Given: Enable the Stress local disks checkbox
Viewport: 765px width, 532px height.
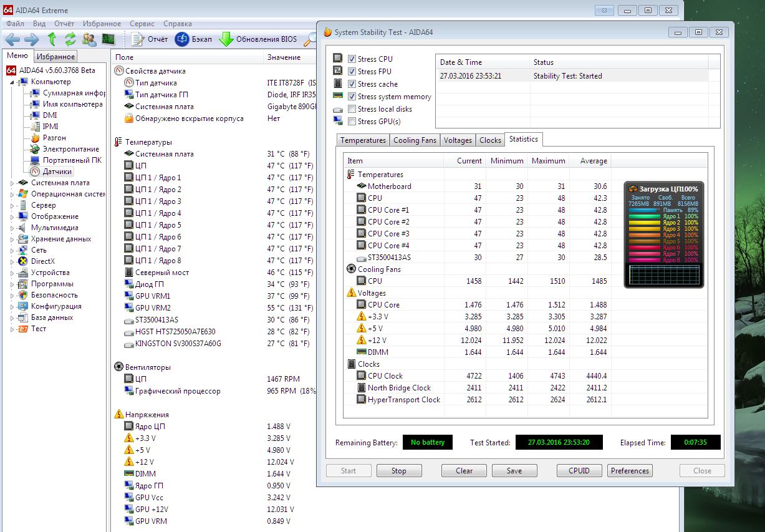Looking at the screenshot, I should tap(352, 109).
